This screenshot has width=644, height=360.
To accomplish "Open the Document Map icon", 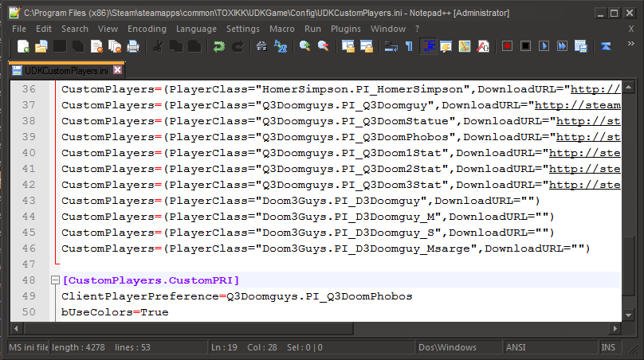I will (x=465, y=46).
